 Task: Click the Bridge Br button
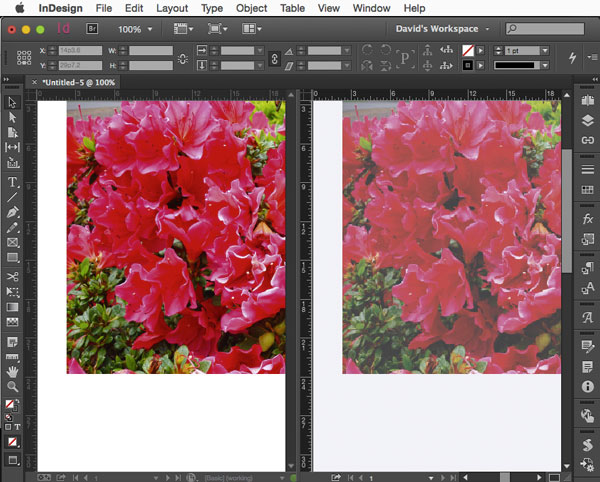(93, 29)
